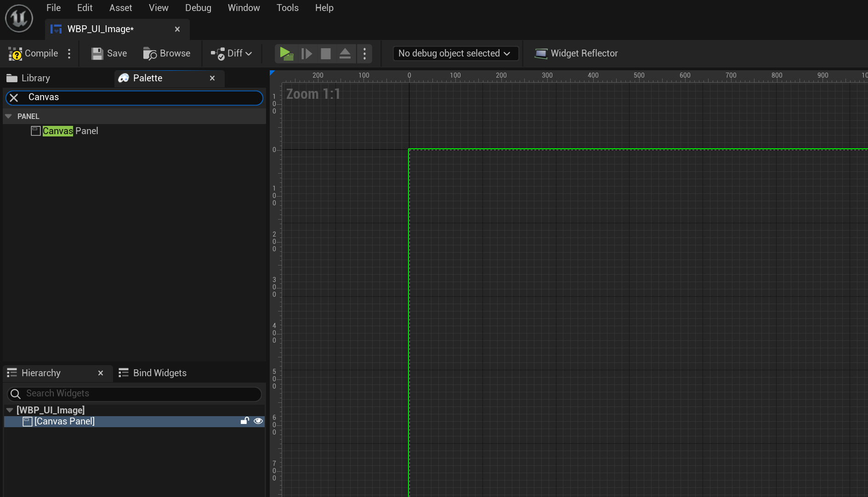Click the Canvas Panel icon in Hierarchy
Screen dimensions: 868x497
27,421
